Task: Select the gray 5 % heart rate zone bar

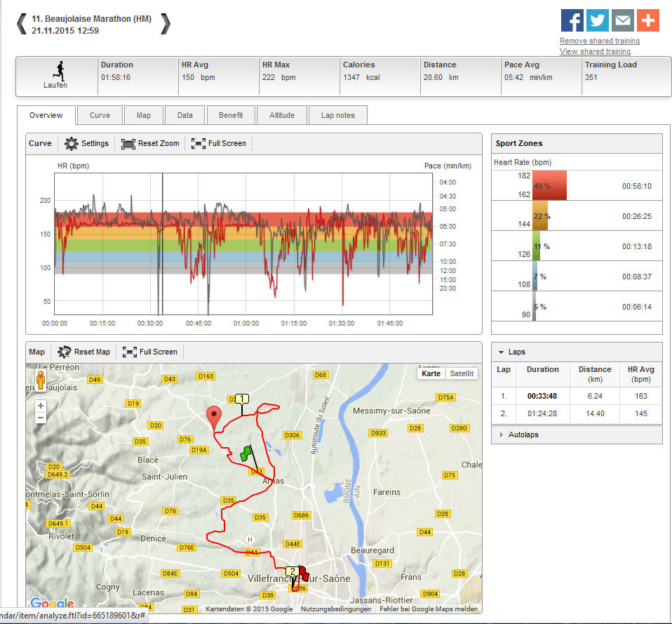Action: [534, 306]
